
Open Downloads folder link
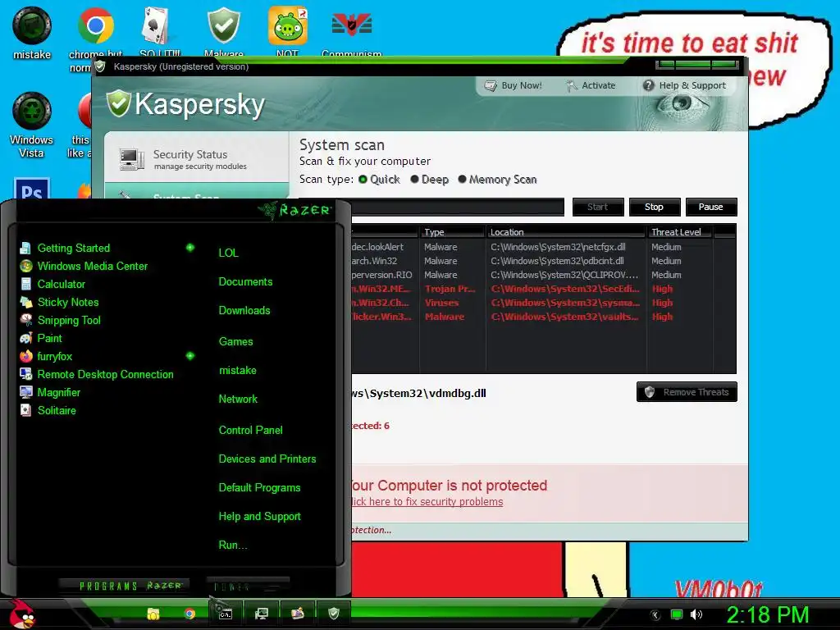(244, 311)
